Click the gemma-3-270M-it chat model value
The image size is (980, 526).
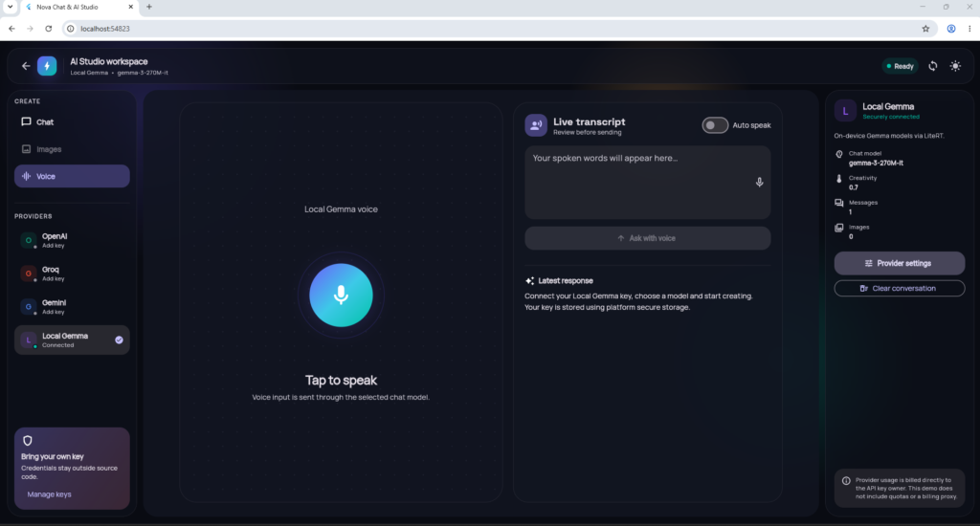click(876, 163)
